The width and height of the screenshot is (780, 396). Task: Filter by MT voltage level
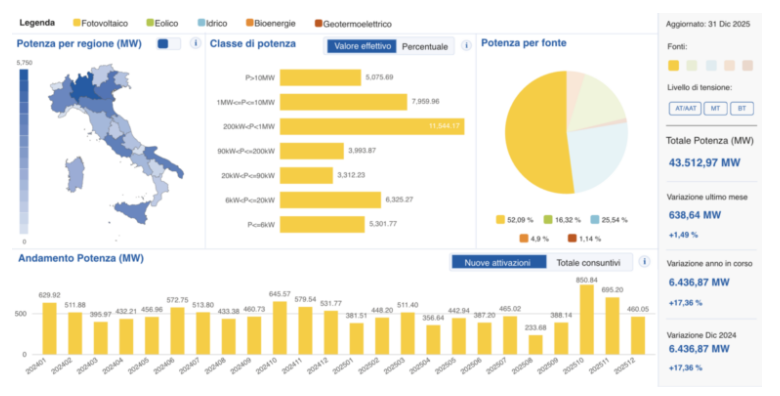coord(715,108)
